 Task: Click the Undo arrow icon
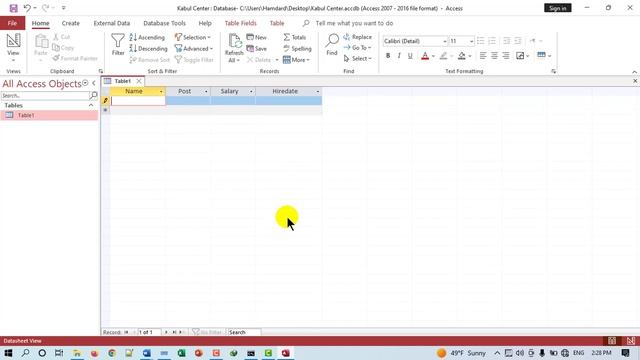pyautogui.click(x=27, y=8)
